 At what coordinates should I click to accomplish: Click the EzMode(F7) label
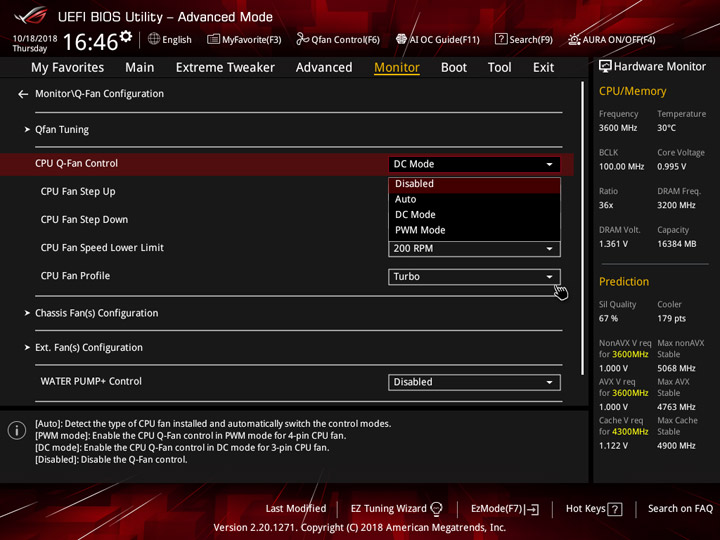click(497, 509)
